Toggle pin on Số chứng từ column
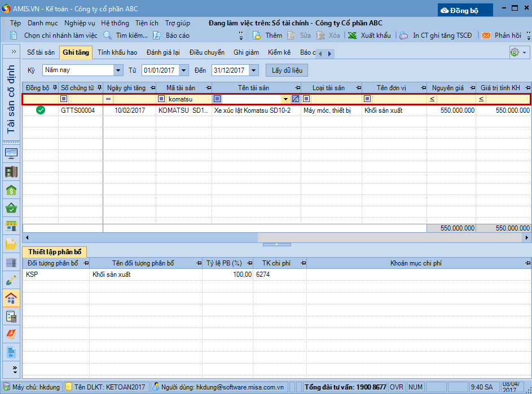 pos(99,87)
